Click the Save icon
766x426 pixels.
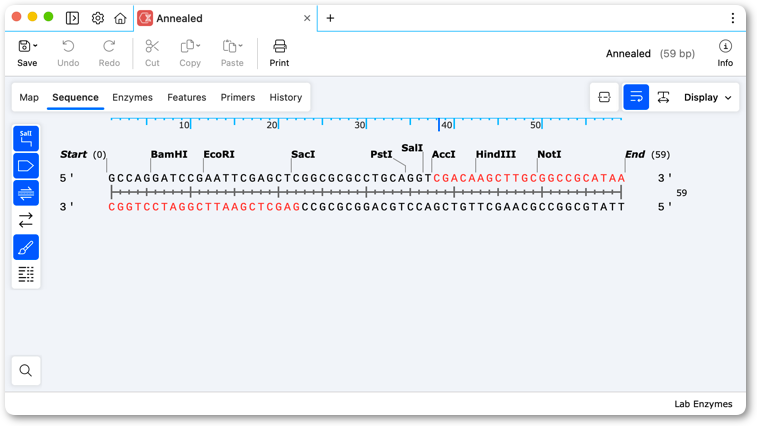(24, 46)
